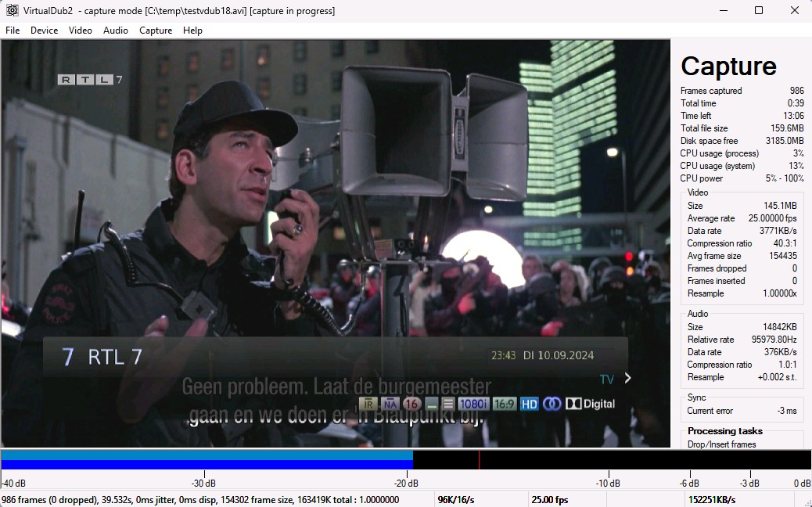This screenshot has width=812, height=507.
Task: Click the "Frames captured" label
Action: coord(711,91)
